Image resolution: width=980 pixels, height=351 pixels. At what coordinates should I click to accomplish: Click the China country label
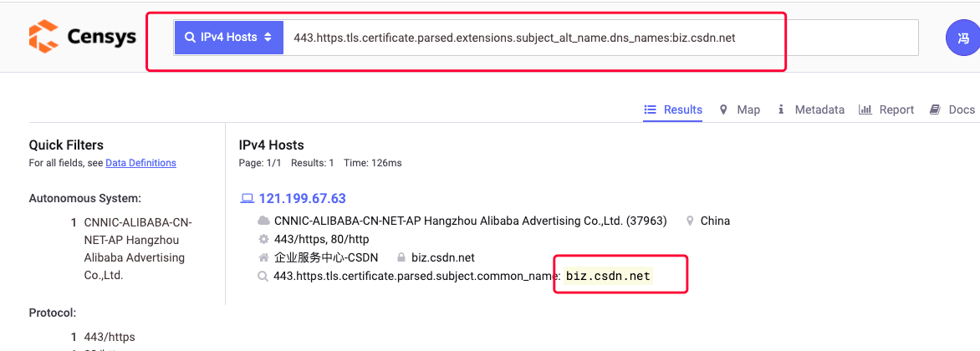point(715,221)
